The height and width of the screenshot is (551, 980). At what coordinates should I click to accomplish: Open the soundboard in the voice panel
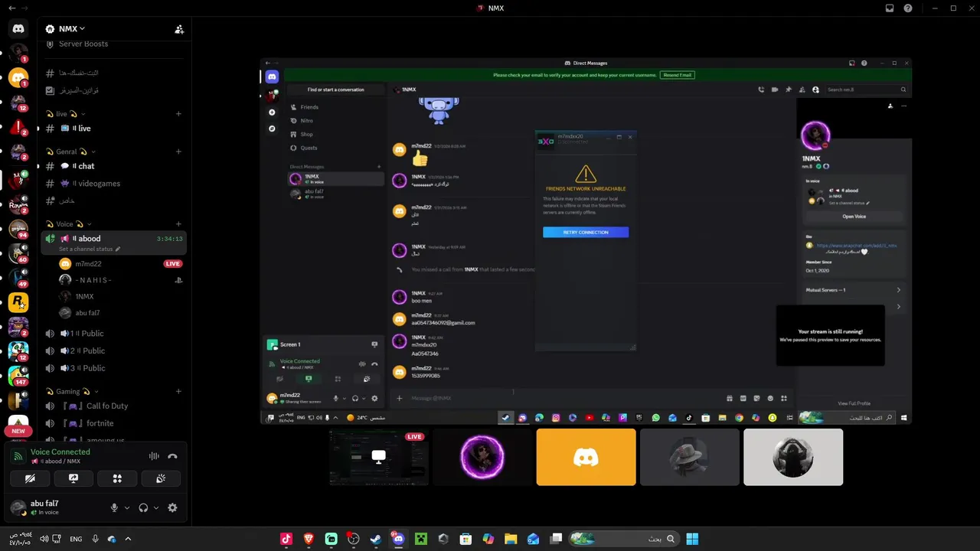pos(161,478)
